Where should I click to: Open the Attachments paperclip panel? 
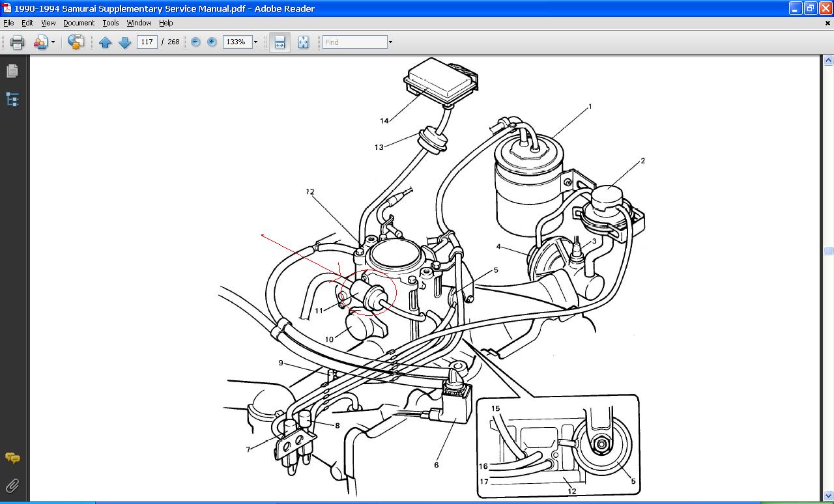pos(12,486)
